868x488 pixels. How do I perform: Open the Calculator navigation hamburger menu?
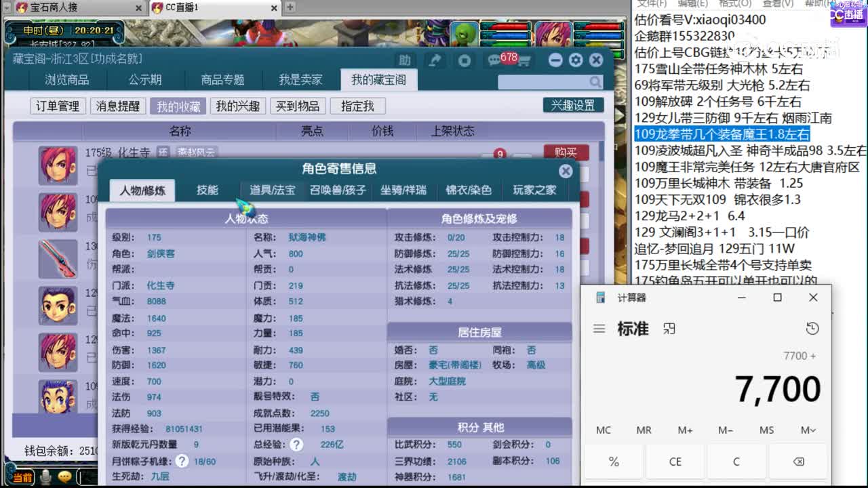[x=599, y=328]
